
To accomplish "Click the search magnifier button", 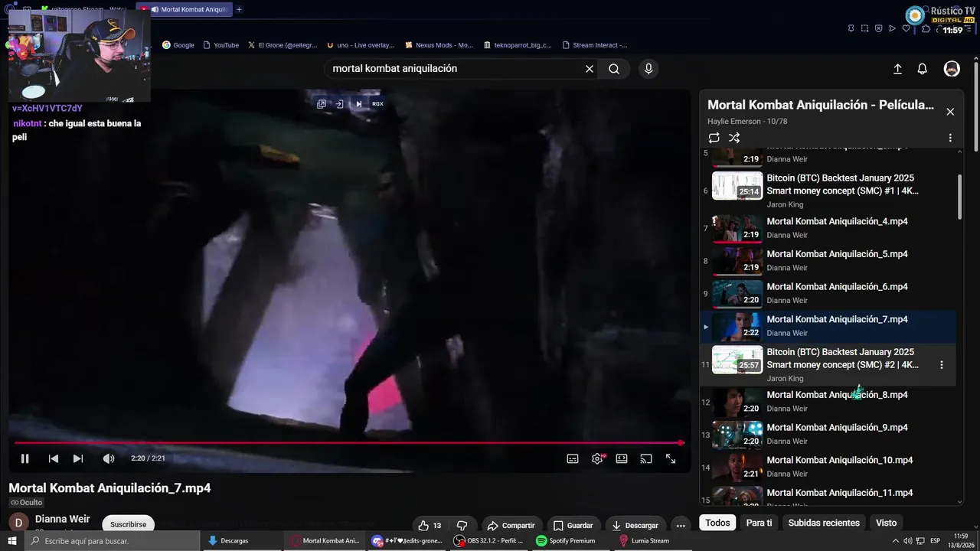I will (614, 69).
